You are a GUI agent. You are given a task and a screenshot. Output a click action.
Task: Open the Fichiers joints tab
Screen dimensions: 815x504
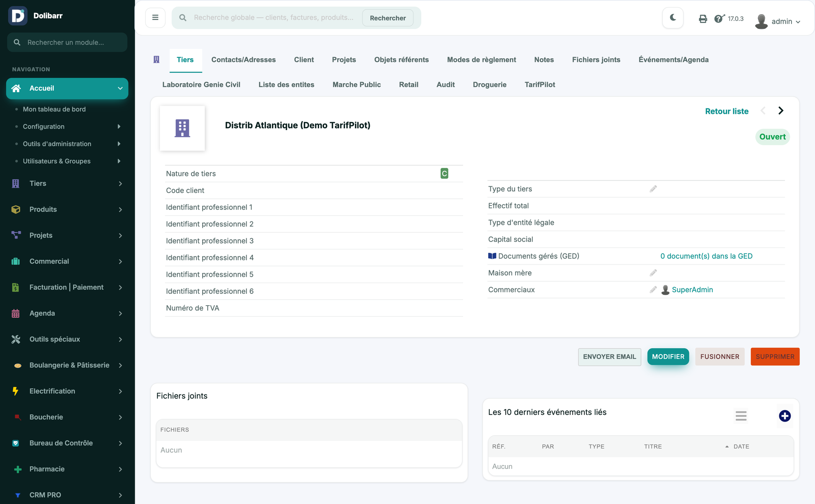[596, 59]
